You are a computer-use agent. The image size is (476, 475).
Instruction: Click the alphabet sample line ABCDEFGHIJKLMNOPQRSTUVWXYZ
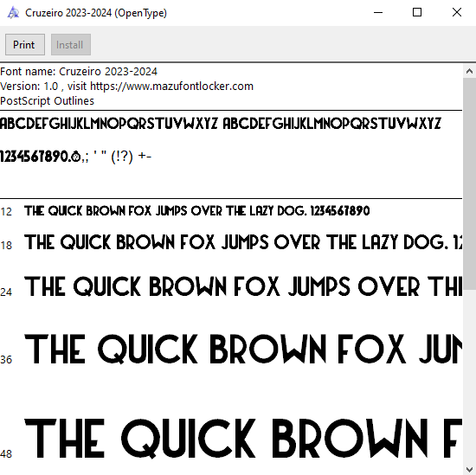(221, 124)
